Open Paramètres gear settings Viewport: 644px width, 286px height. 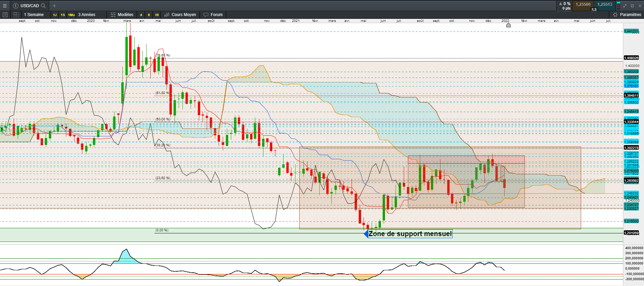coord(627,15)
